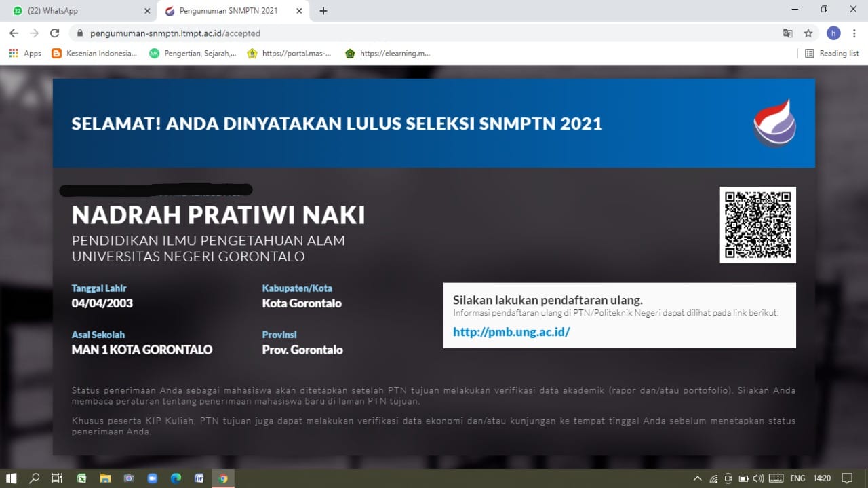The height and width of the screenshot is (488, 868).
Task: Switch to the WhatsApp tab
Action: click(x=80, y=11)
